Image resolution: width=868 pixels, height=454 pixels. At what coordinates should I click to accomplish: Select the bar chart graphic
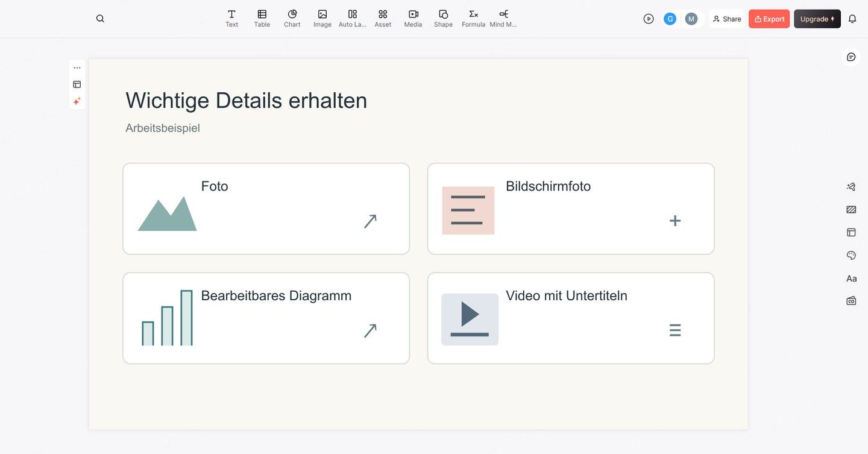(x=168, y=318)
